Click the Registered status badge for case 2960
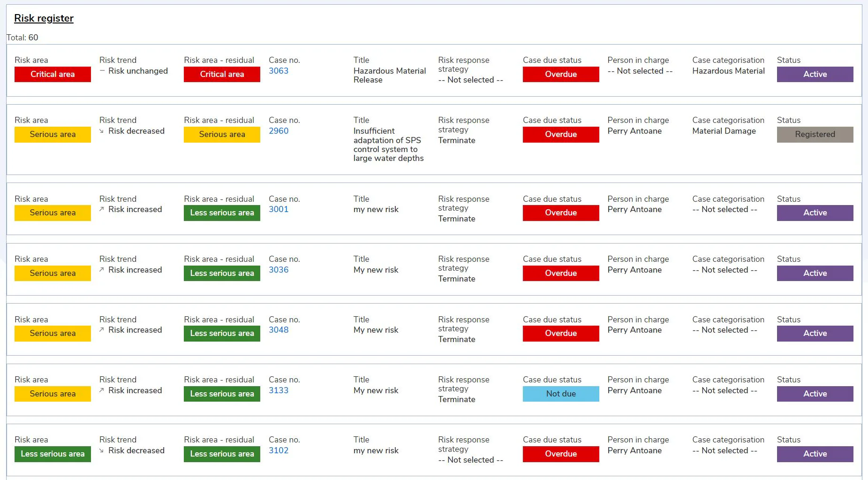Image resolution: width=868 pixels, height=480 pixels. [815, 134]
